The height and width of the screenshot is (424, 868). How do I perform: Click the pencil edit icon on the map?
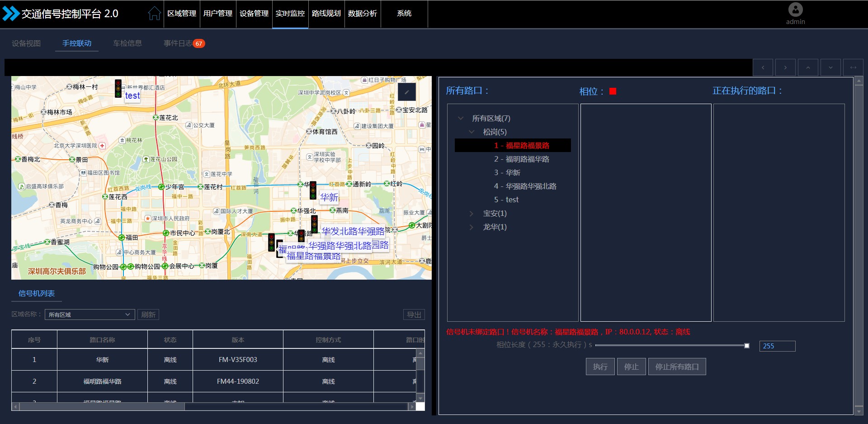point(406,92)
